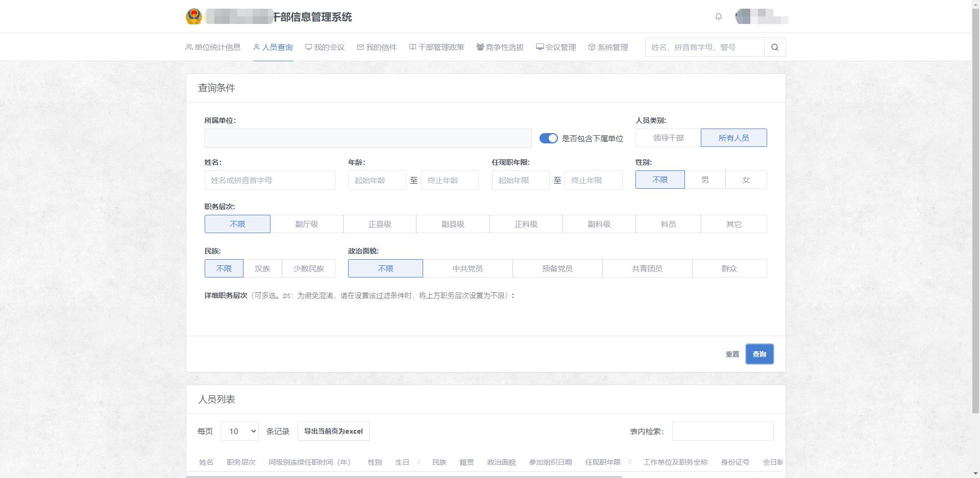Open 我的会议 in the navigation bar
980x478 pixels.
click(325, 47)
